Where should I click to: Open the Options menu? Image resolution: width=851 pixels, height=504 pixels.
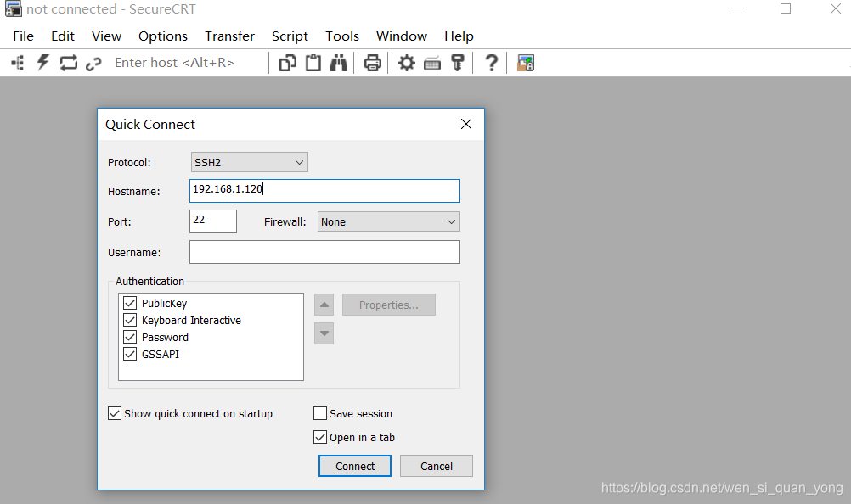tap(163, 36)
